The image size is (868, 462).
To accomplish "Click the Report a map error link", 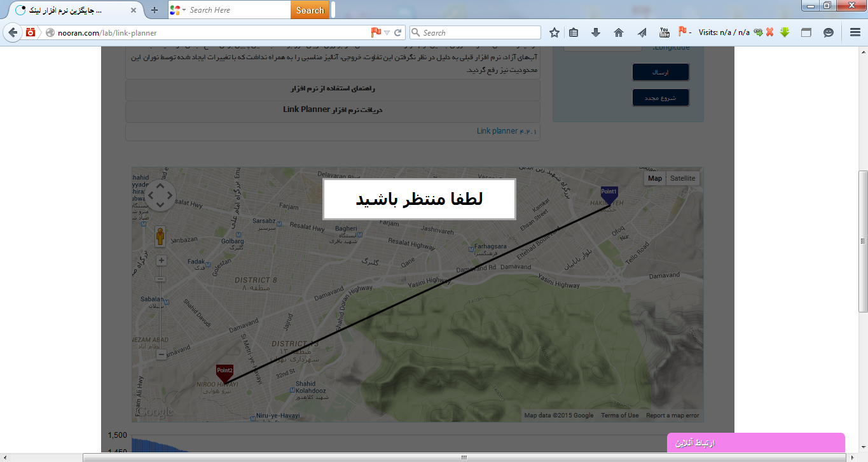I will pos(673,416).
